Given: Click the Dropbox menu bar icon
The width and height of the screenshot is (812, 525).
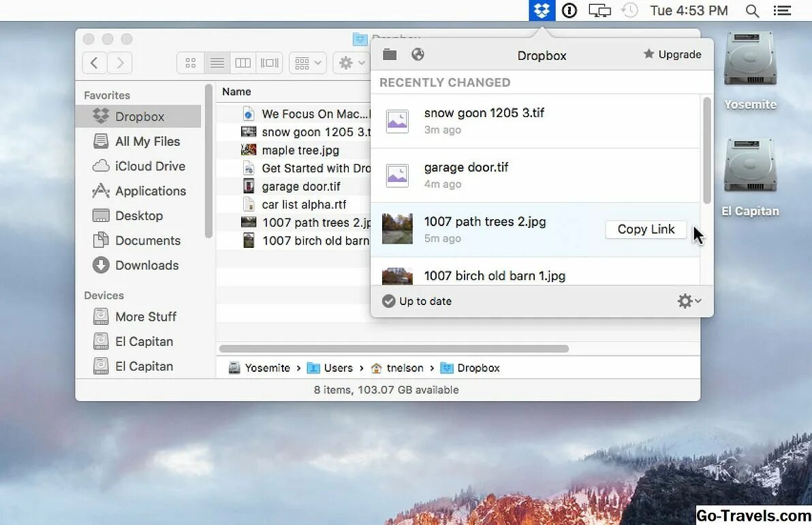Looking at the screenshot, I should (542, 10).
